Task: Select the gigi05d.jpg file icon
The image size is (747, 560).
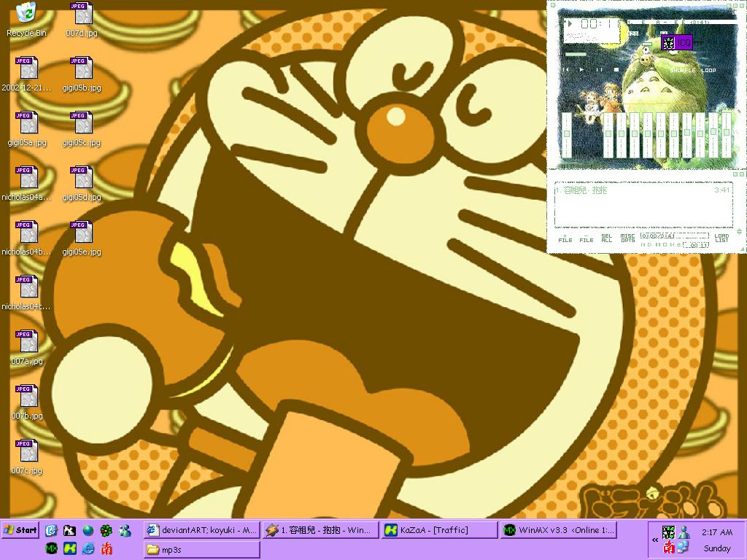Action: pos(82,184)
